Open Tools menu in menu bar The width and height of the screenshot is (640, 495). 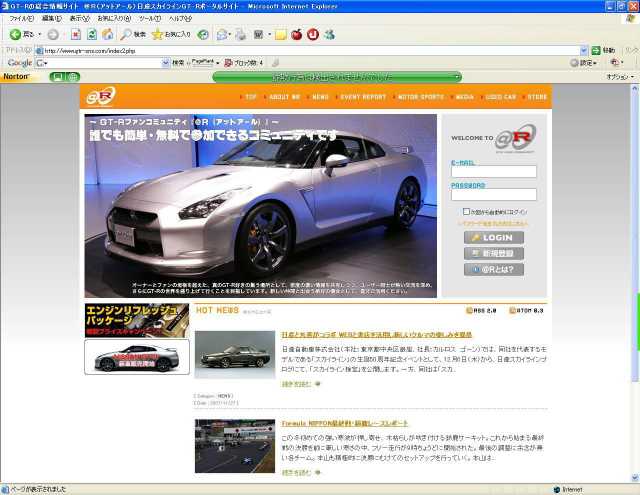(150, 18)
